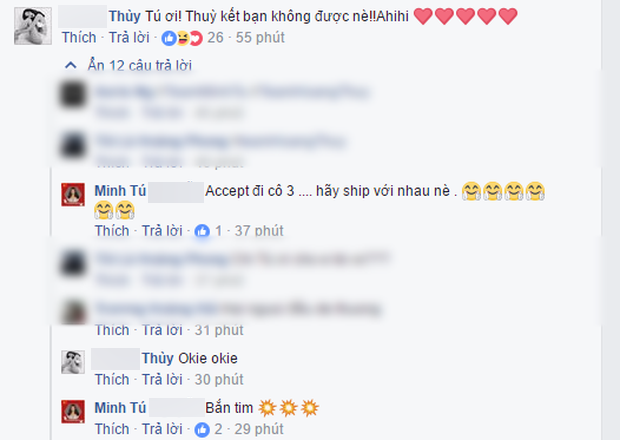Open the top commenter's profile picture

(x=33, y=26)
